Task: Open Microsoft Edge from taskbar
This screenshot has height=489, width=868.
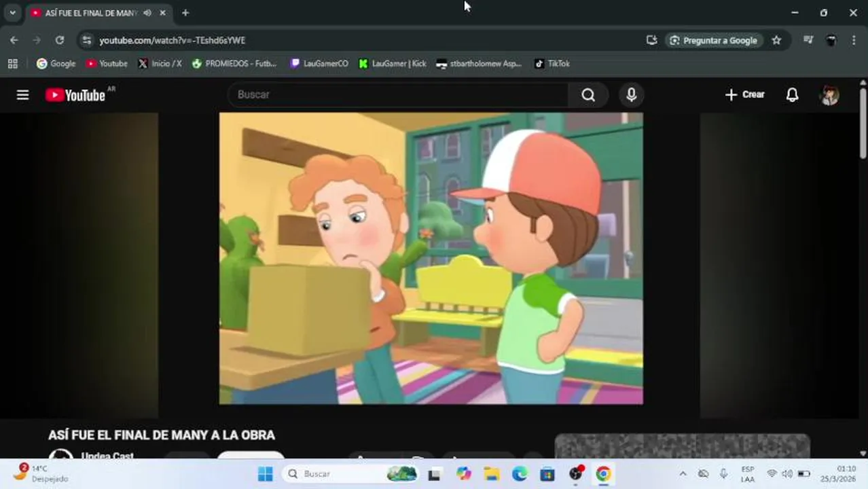Action: tap(520, 474)
